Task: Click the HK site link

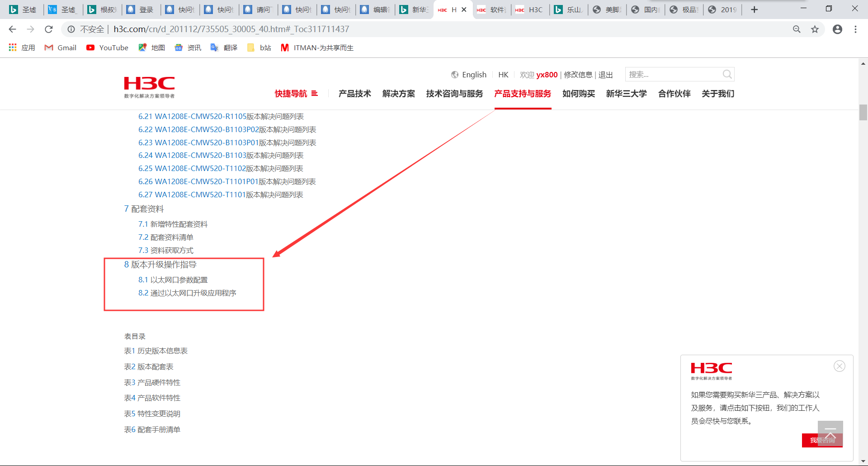Action: [503, 75]
